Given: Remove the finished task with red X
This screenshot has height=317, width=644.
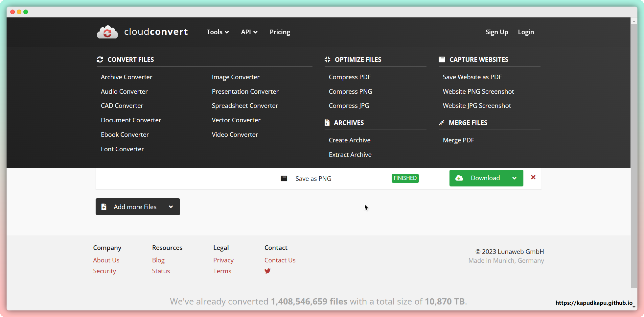Looking at the screenshot, I should tap(533, 178).
